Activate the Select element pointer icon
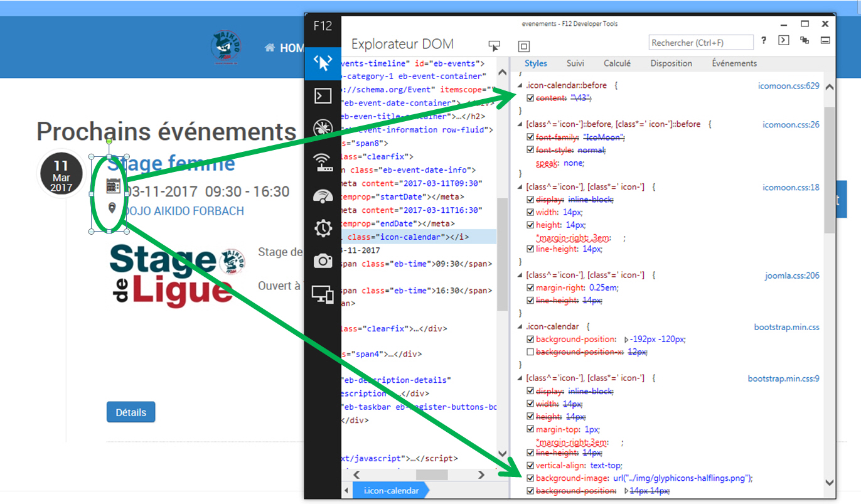 (x=495, y=46)
